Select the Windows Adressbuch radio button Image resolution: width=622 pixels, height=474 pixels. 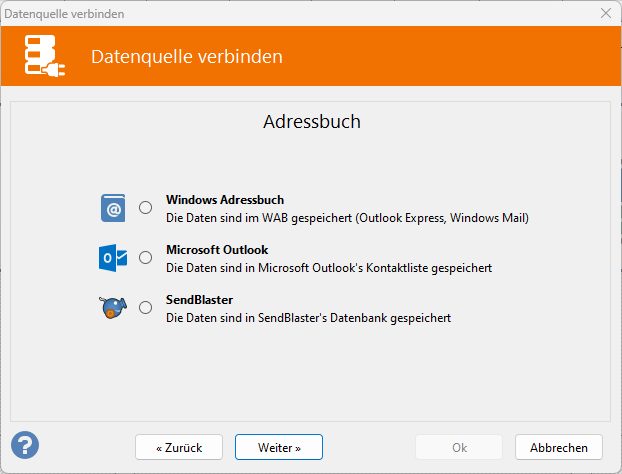(x=146, y=207)
